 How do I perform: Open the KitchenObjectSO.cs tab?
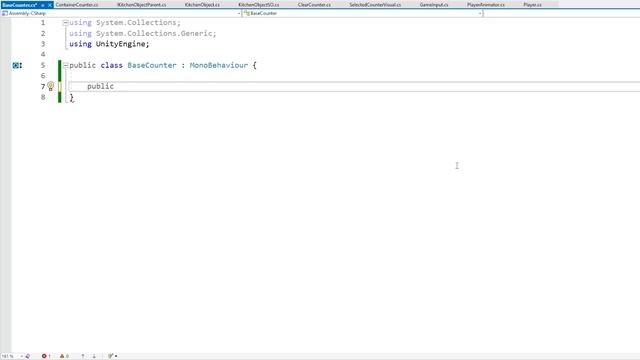tap(259, 5)
